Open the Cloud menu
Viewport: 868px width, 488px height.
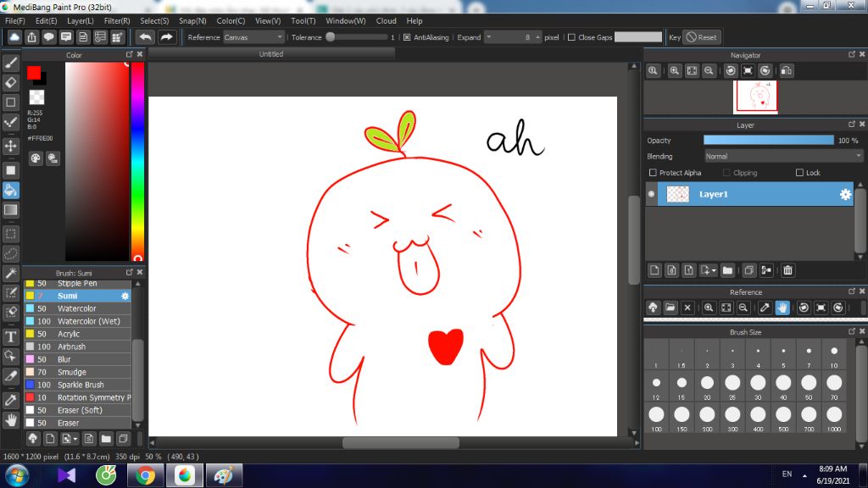click(x=386, y=21)
